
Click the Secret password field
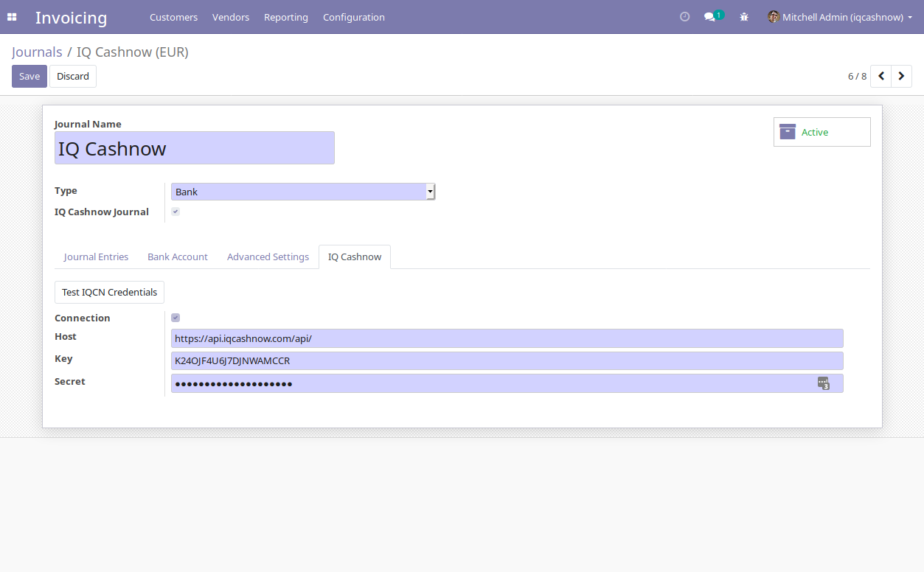[507, 383]
